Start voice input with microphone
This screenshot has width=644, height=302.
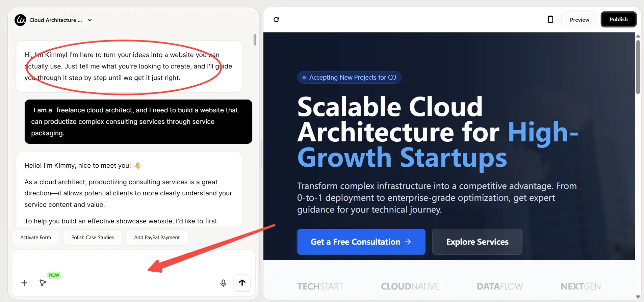pos(223,283)
